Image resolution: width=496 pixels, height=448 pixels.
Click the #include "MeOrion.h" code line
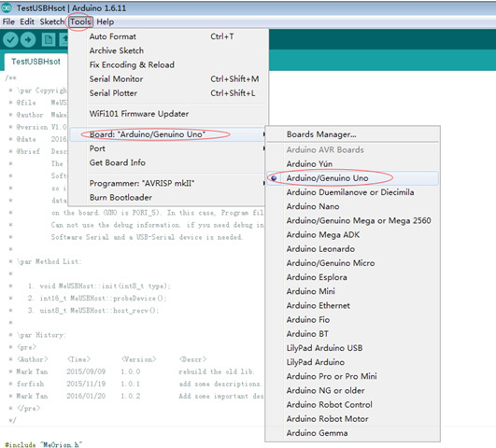pos(44,444)
